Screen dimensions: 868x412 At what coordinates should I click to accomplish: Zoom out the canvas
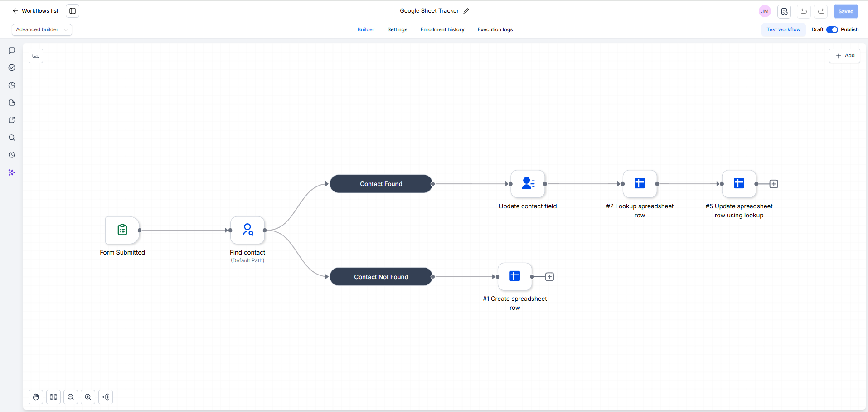71,397
